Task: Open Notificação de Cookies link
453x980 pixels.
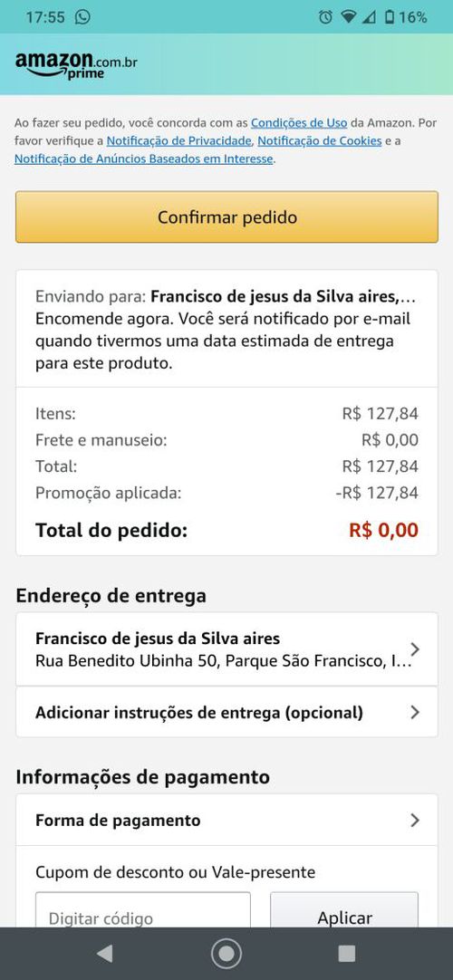Action: (x=319, y=140)
